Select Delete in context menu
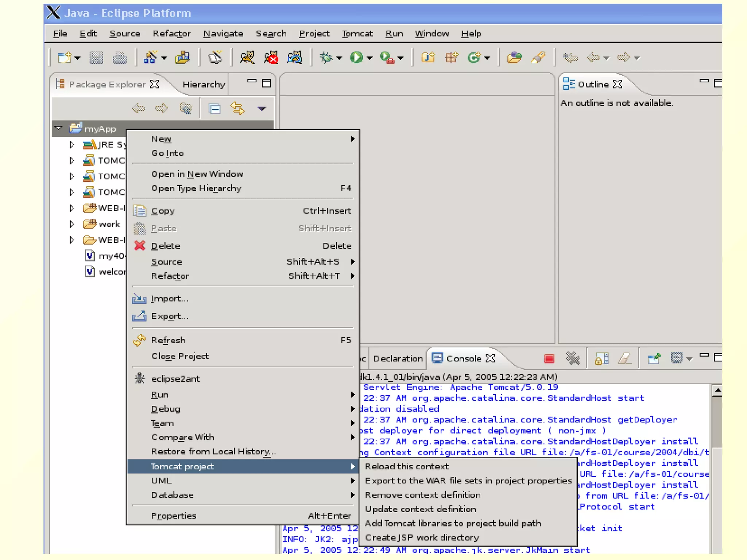 point(243,246)
